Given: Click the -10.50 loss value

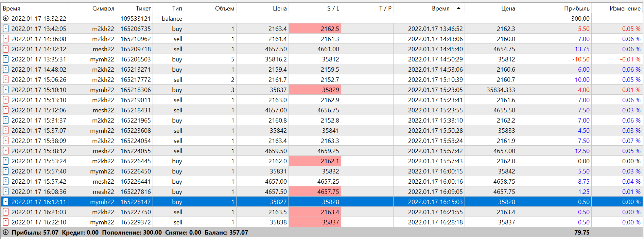Looking at the screenshot, I should coord(581,59).
